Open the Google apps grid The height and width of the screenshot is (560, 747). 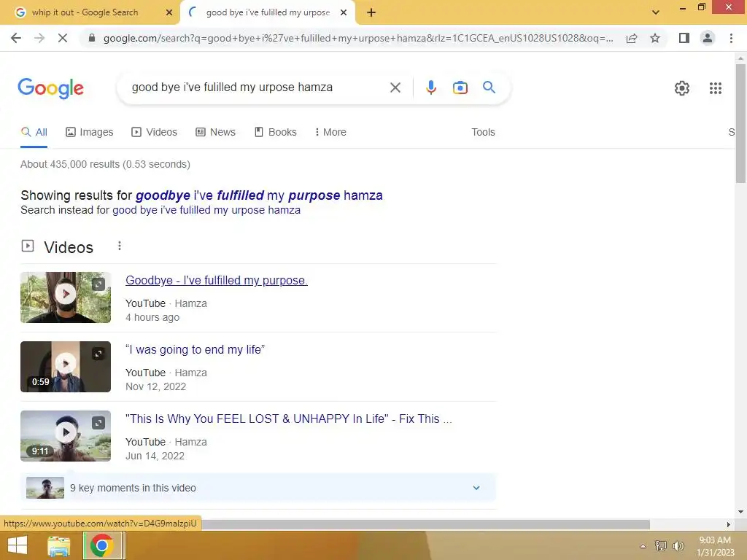[x=715, y=88]
